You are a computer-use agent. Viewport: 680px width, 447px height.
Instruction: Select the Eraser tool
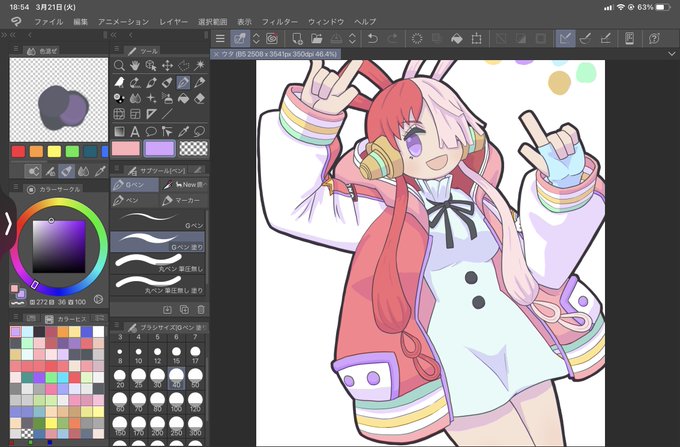(199, 98)
